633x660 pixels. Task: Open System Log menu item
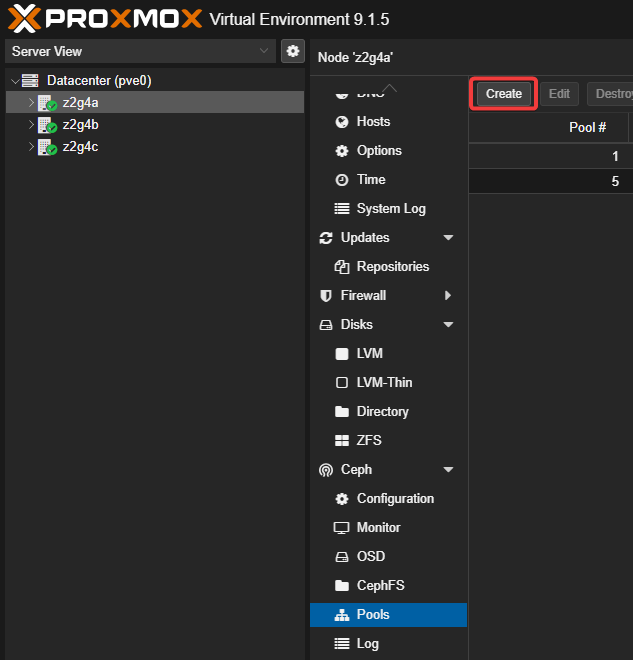coord(390,208)
